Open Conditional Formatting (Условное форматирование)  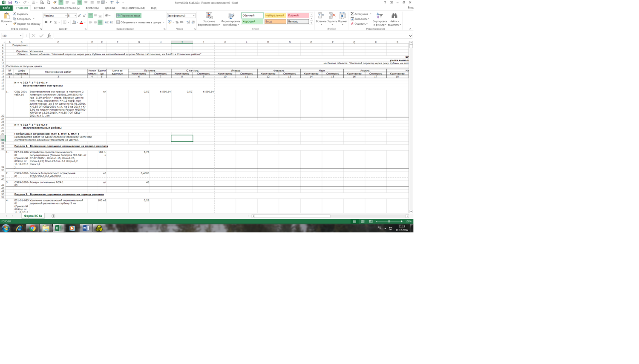click(x=209, y=19)
